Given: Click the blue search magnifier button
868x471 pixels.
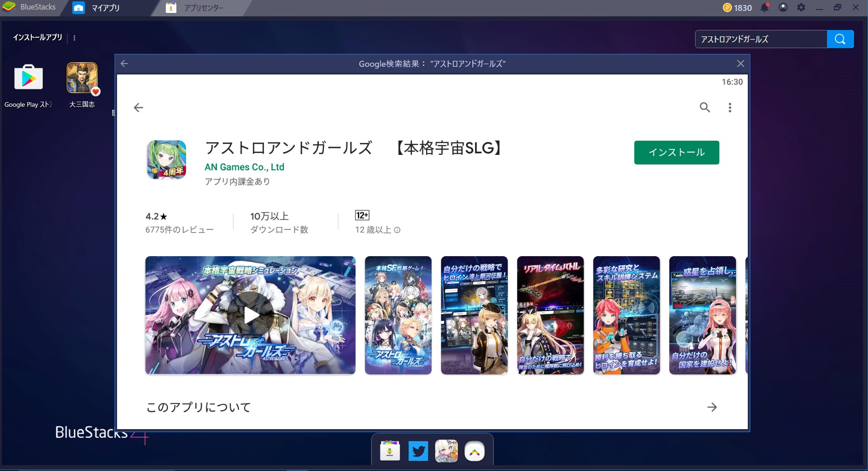Looking at the screenshot, I should tap(840, 39).
